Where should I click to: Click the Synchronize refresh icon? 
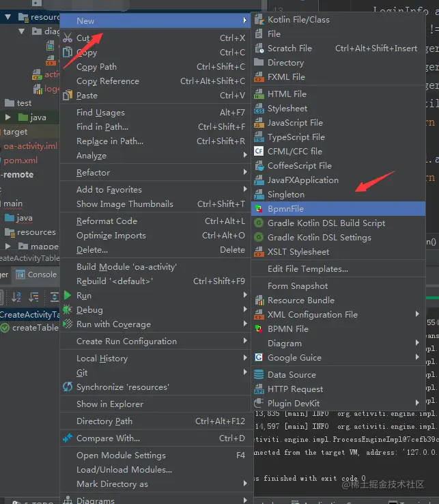[68, 387]
